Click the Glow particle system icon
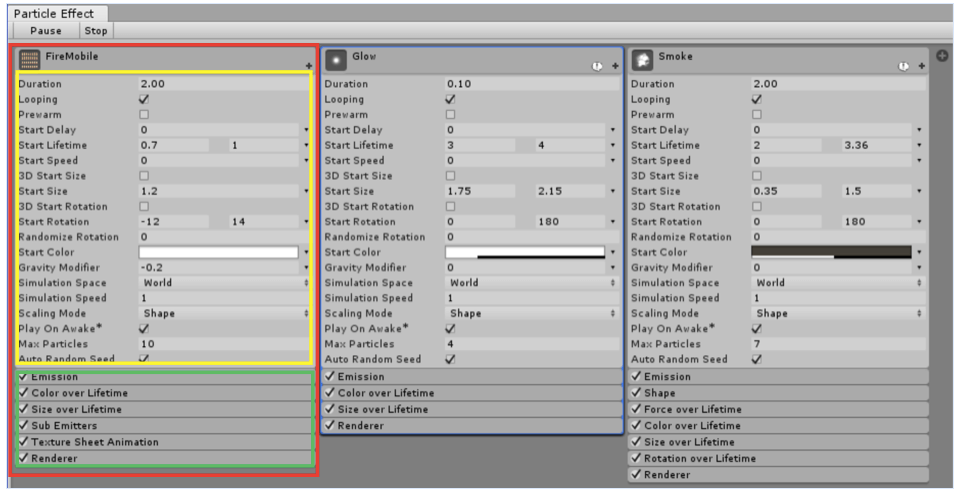Viewport: 959px width, 494px height. pos(336,60)
